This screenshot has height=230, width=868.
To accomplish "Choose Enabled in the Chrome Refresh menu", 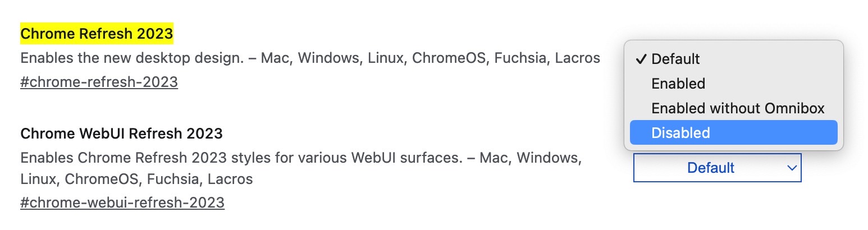I will (733, 84).
